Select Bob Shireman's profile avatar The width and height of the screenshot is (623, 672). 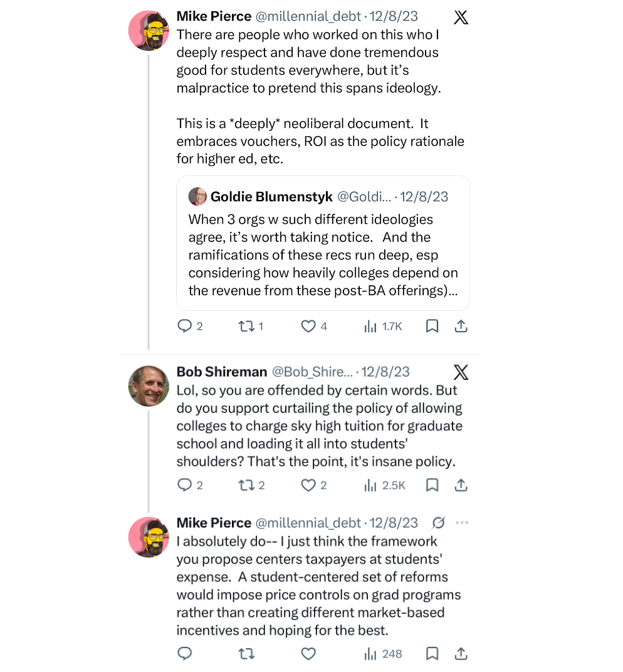click(x=149, y=386)
